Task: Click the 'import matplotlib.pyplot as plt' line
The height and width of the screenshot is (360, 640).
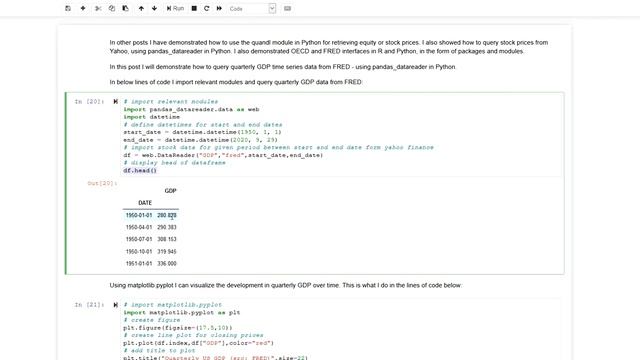Action: tap(182, 312)
